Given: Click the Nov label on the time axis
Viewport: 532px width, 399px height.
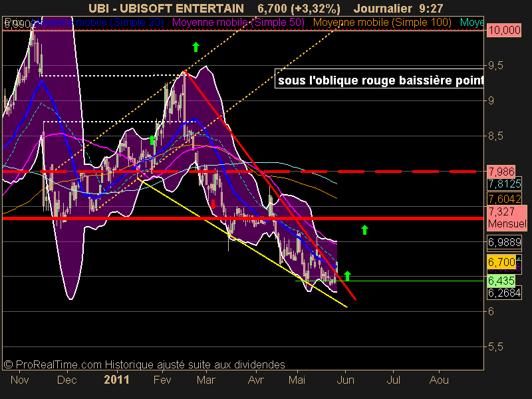Looking at the screenshot, I should point(20,380).
